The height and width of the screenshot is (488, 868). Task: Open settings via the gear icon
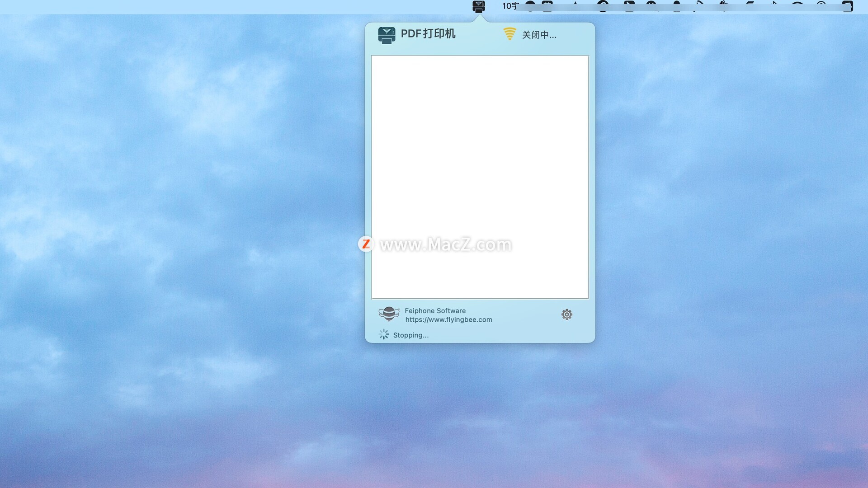[566, 314]
